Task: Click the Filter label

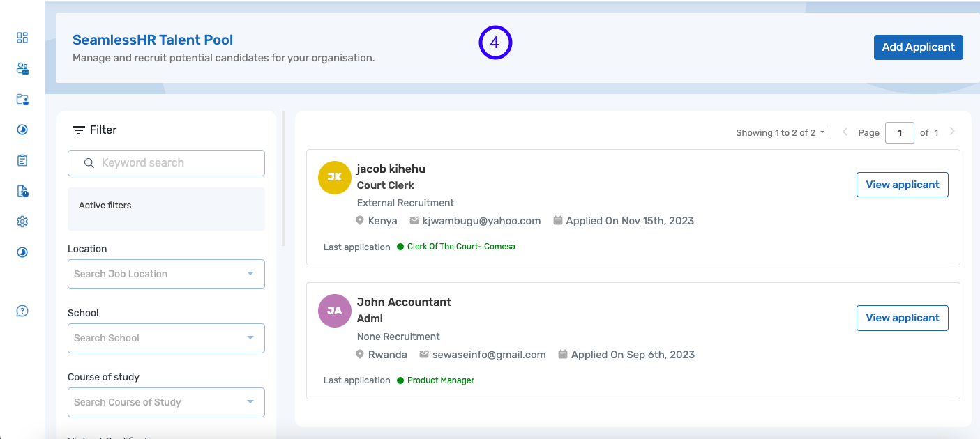Action: pyautogui.click(x=103, y=130)
